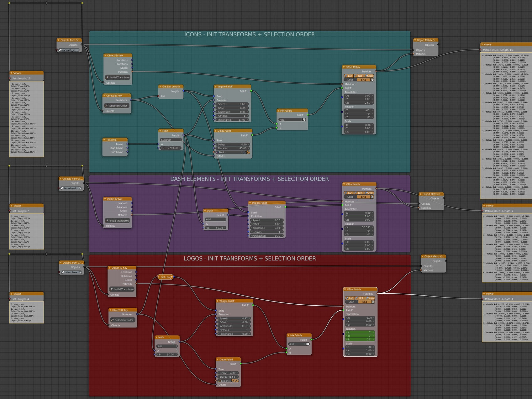Disable the Scale toggle on the logos Offset Matrix
The width and height of the screenshot is (532, 399).
[x=370, y=298]
